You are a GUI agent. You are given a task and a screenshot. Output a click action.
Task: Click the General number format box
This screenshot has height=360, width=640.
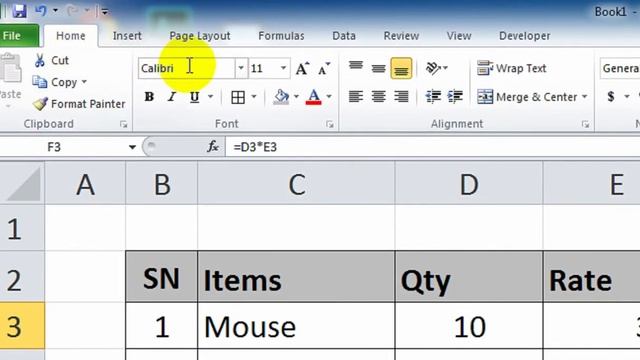click(x=620, y=68)
